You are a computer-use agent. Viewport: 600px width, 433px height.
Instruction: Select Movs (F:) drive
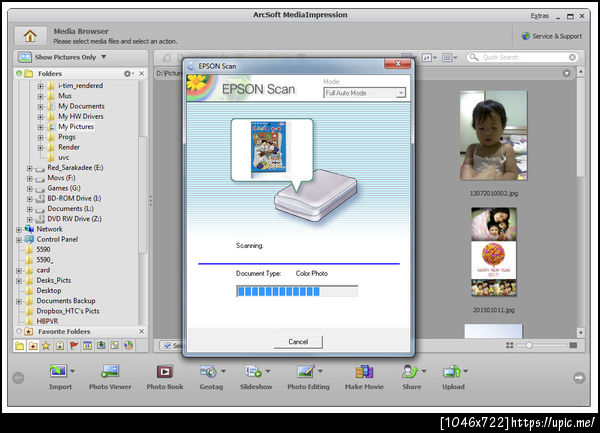coord(61,178)
